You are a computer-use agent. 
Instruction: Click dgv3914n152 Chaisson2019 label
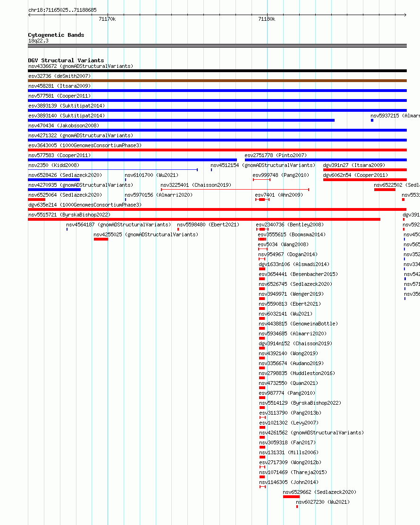pyautogui.click(x=296, y=343)
